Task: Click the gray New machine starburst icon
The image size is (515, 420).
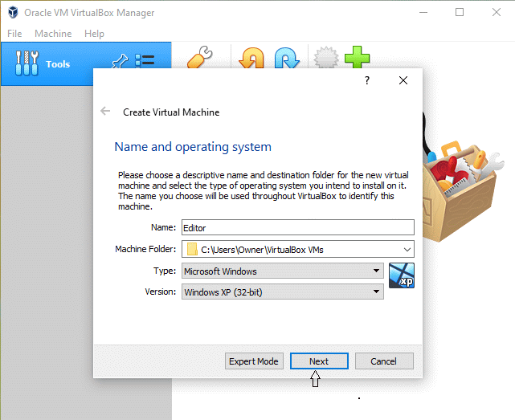Action: click(325, 59)
